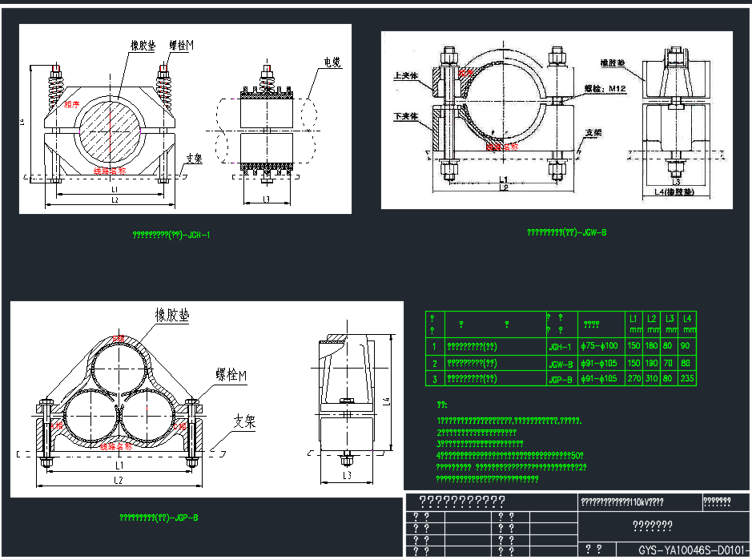
Task: Click the 橡胶垫 label in the three-cable clamp drawing
Action: click(172, 316)
